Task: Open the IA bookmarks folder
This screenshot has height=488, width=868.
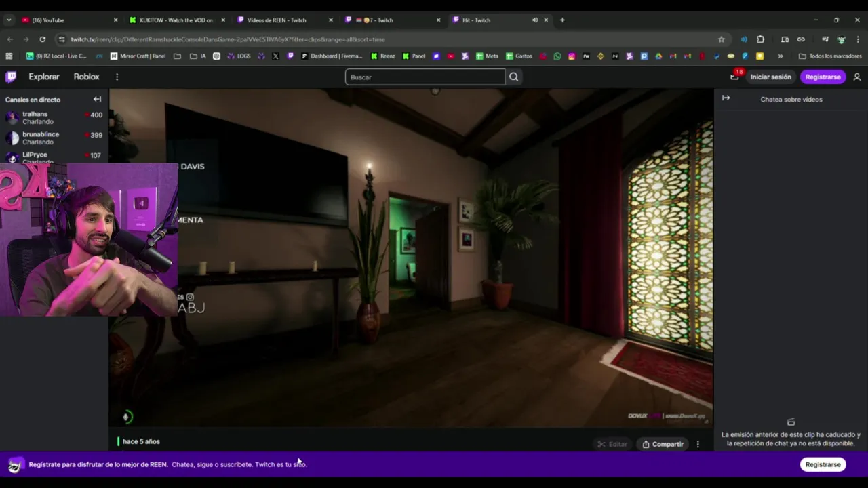Action: point(198,56)
